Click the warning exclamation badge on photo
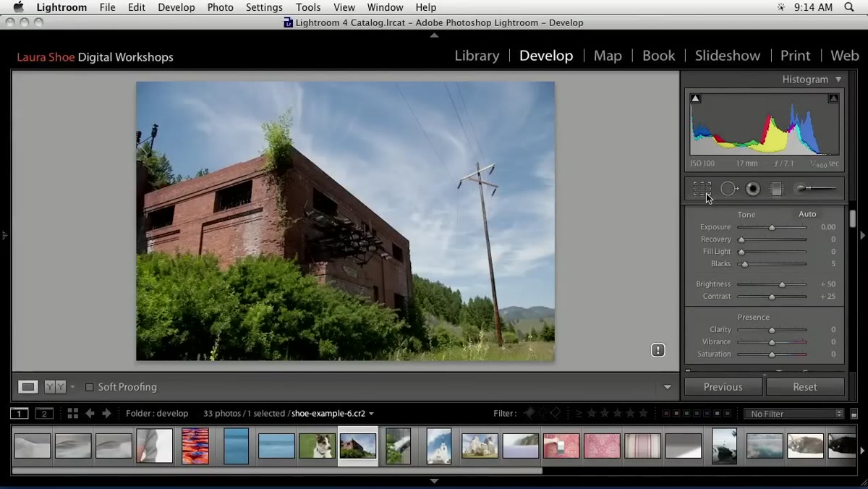The height and width of the screenshot is (489, 868). point(658,350)
